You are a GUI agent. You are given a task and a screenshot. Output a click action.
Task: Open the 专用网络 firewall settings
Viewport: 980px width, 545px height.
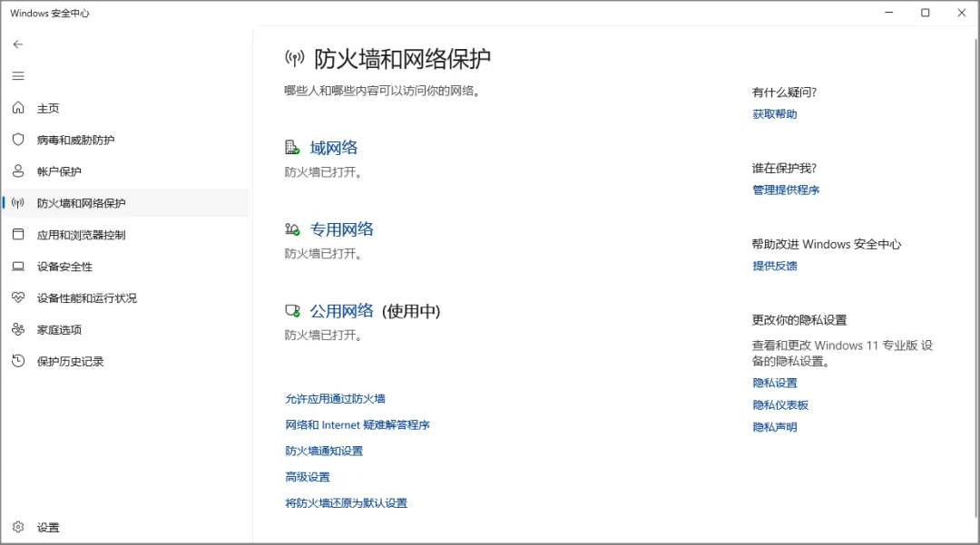point(342,229)
